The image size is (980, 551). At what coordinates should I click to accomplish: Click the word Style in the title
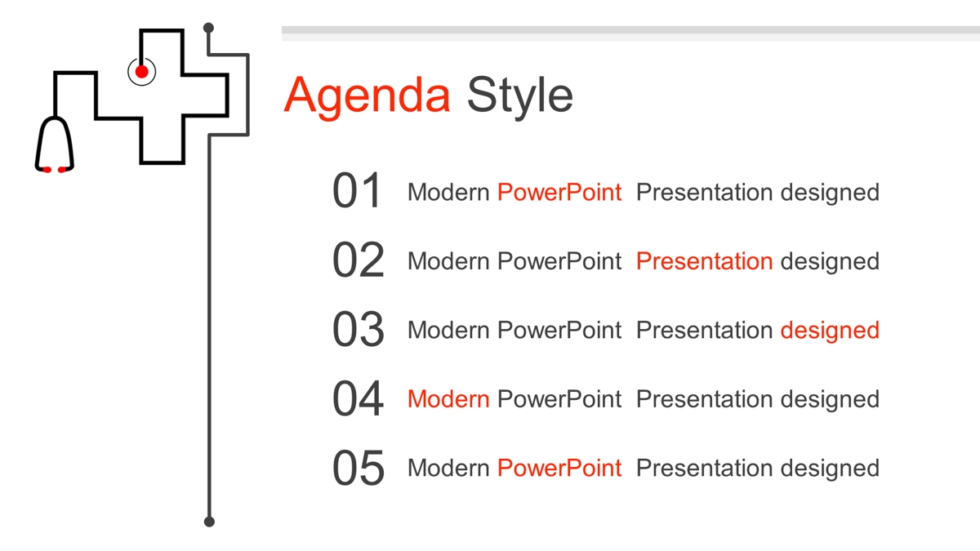click(x=520, y=95)
